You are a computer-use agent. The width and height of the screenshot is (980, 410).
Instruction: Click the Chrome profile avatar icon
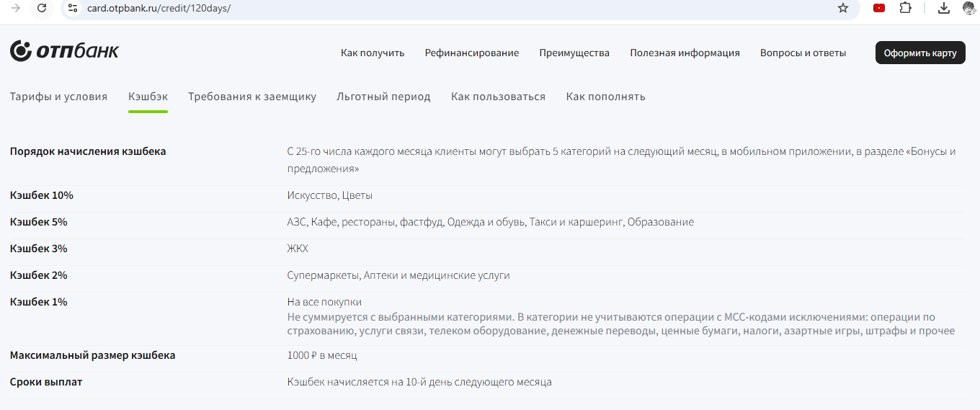(x=969, y=8)
